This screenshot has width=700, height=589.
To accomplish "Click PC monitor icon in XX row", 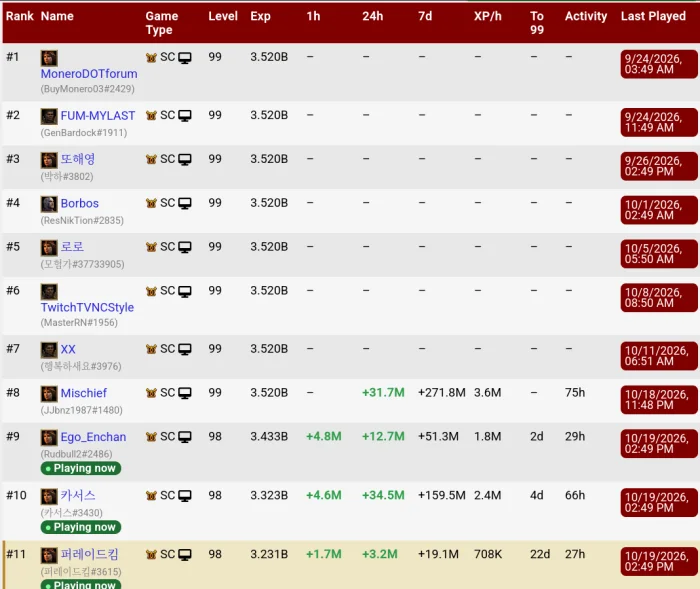I will tap(185, 350).
